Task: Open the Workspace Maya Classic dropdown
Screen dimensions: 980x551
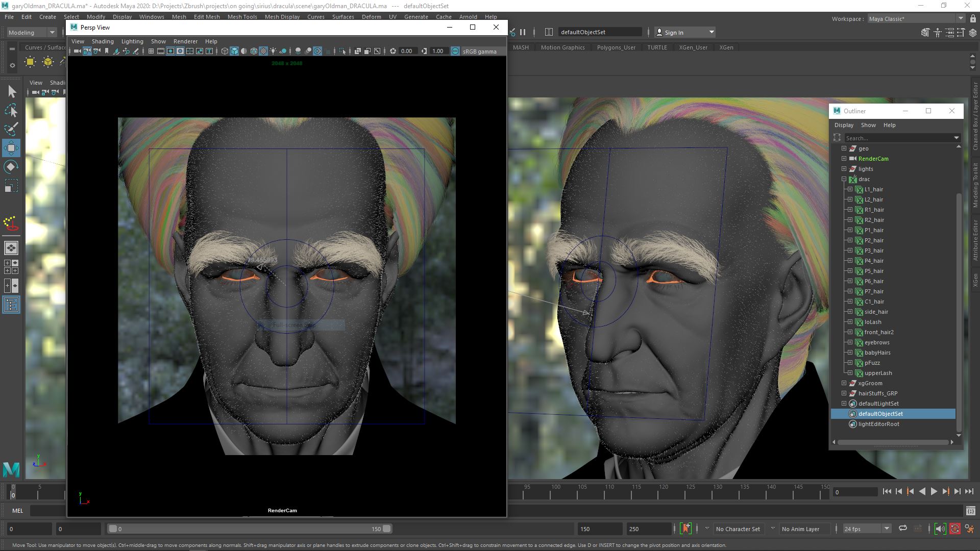Action: [916, 18]
